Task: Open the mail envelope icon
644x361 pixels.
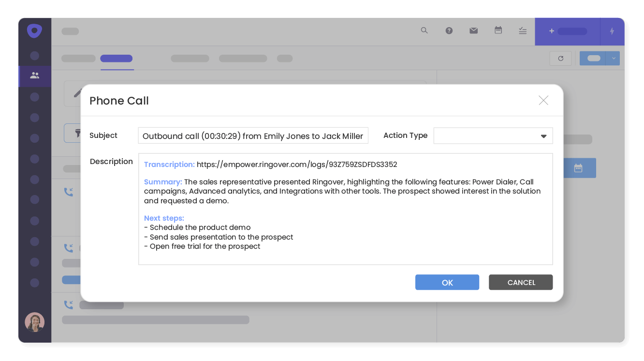Action: click(473, 30)
